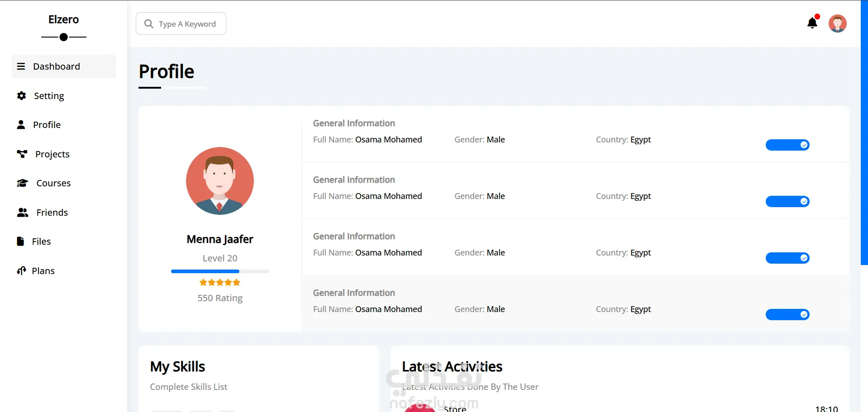
Task: Click Country Egypt in second information row
Action: pos(623,196)
